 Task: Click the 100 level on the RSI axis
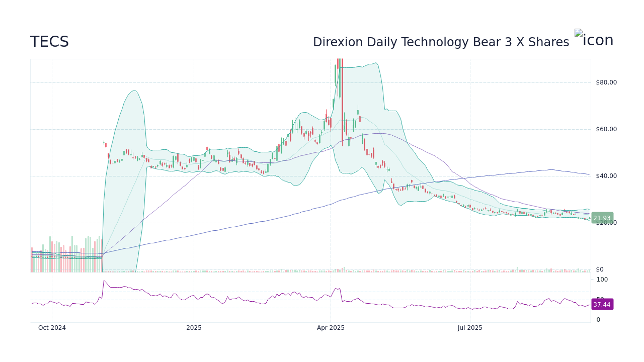coord(602,280)
